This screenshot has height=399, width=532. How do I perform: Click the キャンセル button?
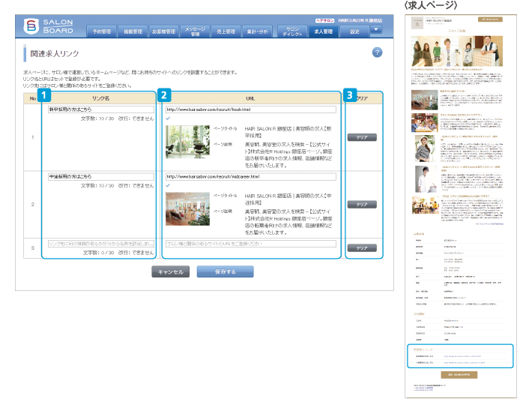point(170,271)
